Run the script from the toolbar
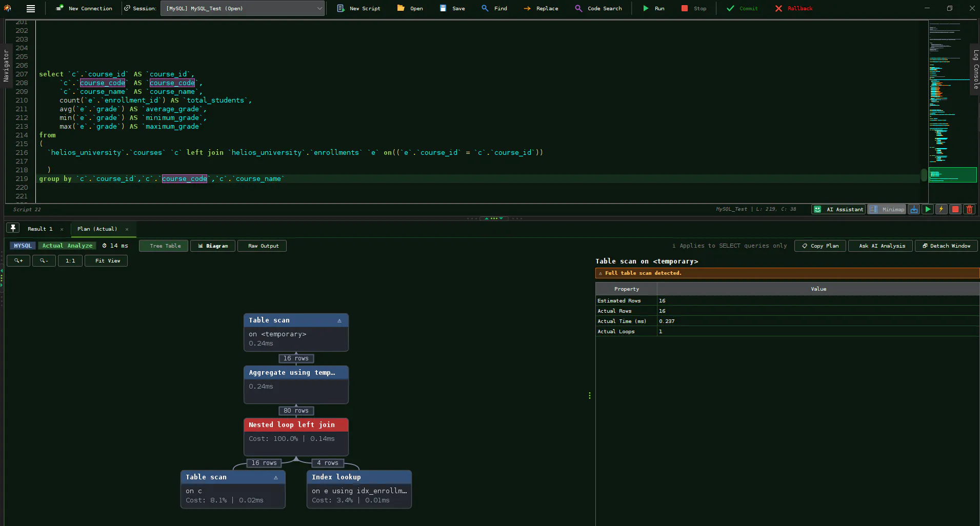Viewport: 980px width, 526px height. coord(654,8)
